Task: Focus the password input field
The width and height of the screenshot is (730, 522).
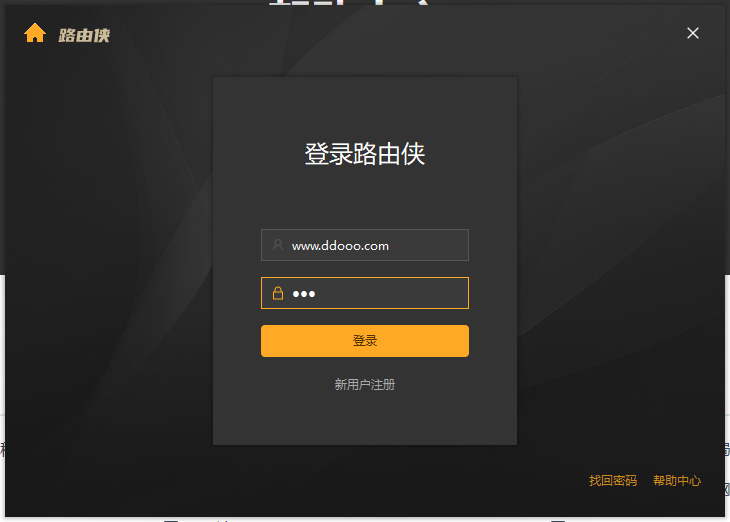Action: pyautogui.click(x=365, y=293)
